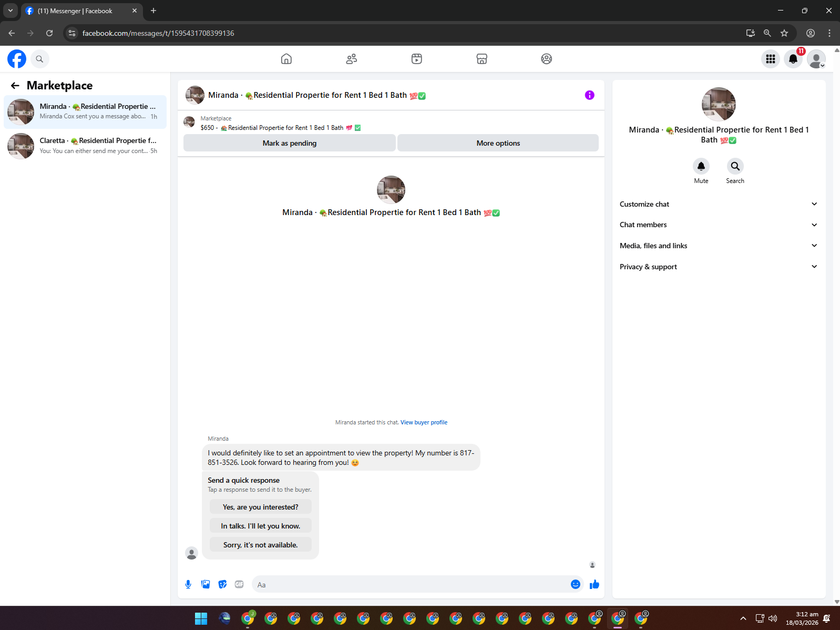Open the browser zoom magnifier icon
This screenshot has width=840, height=630.
pyautogui.click(x=767, y=33)
